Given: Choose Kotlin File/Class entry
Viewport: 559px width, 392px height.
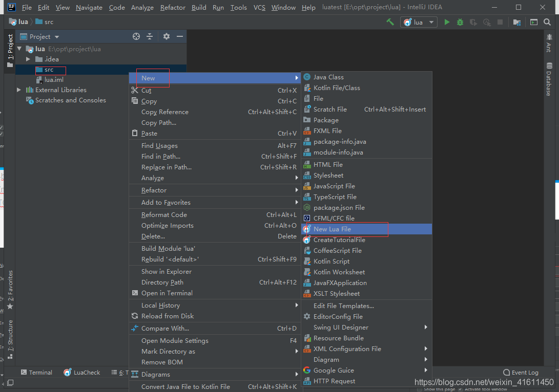Looking at the screenshot, I should tap(367, 88).
